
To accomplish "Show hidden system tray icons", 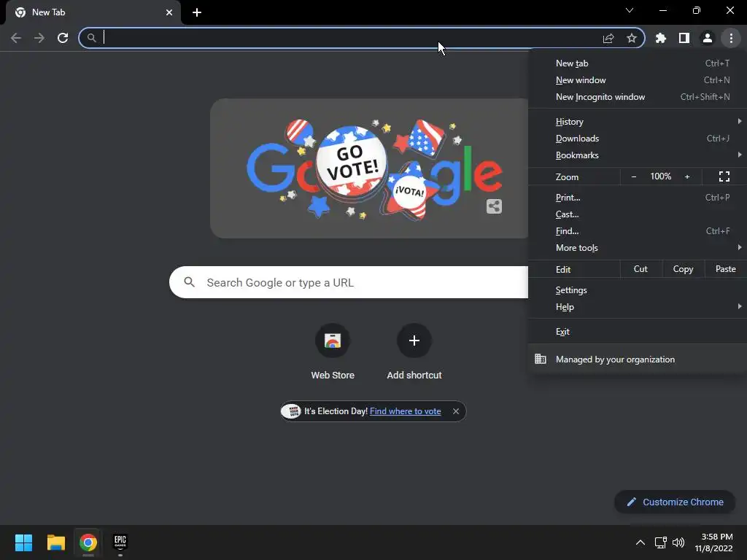I will click(640, 542).
